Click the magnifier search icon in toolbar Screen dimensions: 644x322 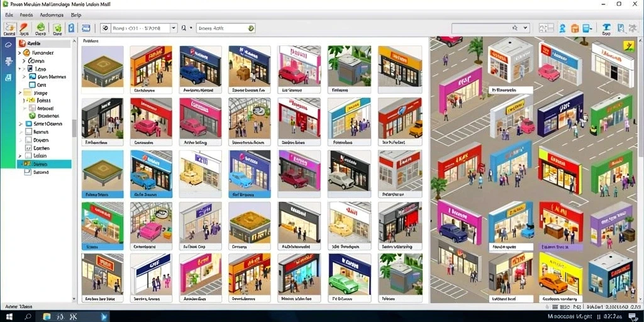(184, 28)
